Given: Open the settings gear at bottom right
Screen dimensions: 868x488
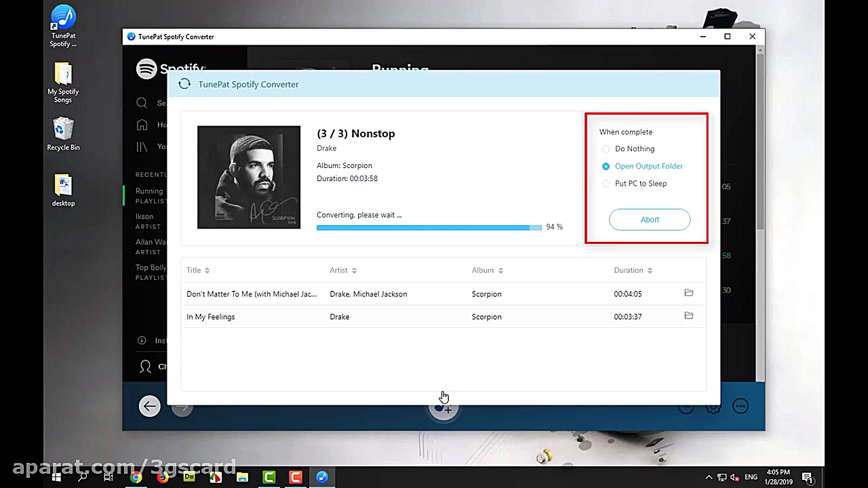Looking at the screenshot, I should (x=713, y=407).
